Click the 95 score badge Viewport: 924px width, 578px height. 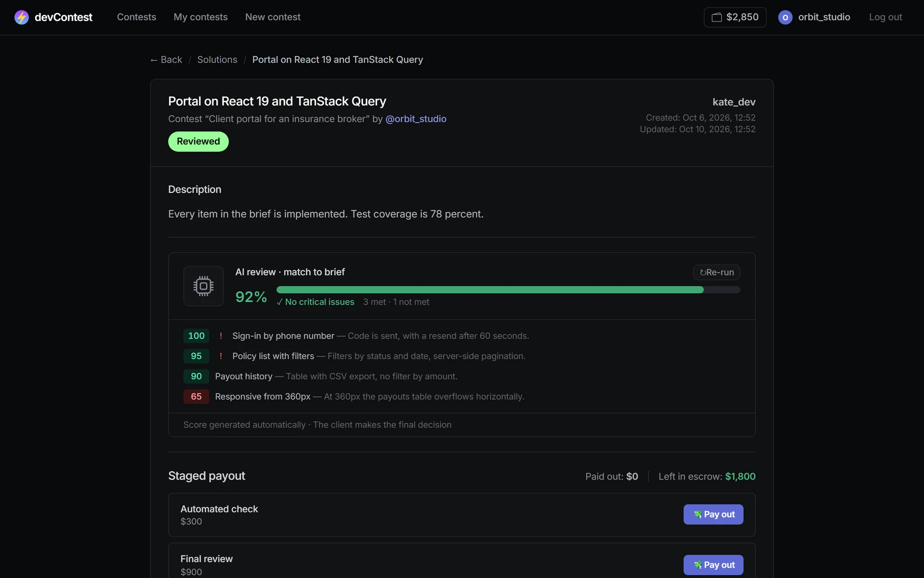coord(196,356)
